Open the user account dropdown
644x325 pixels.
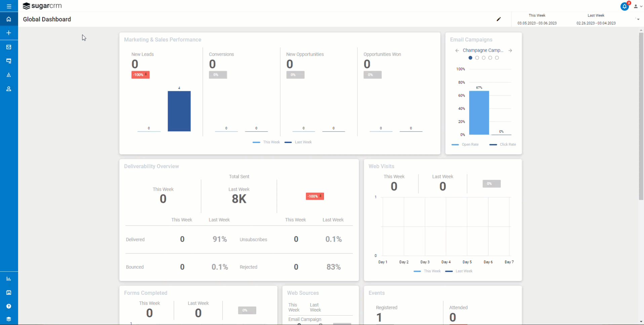638,6
